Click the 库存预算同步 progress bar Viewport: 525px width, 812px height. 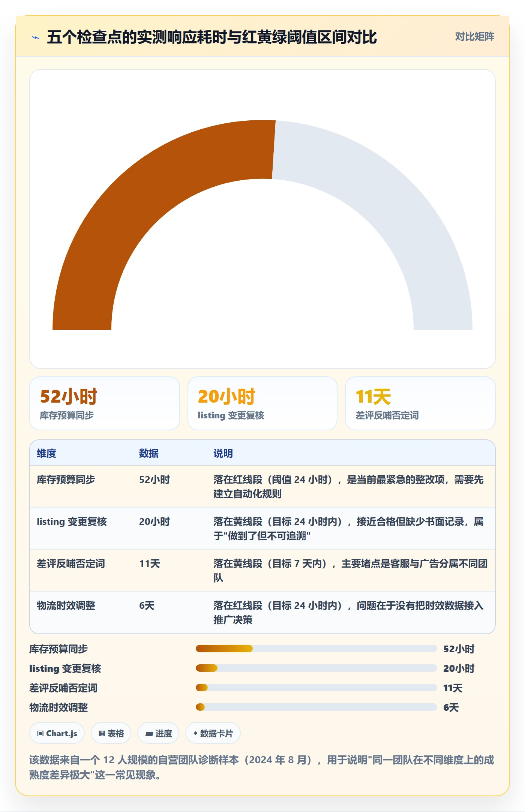(x=316, y=649)
